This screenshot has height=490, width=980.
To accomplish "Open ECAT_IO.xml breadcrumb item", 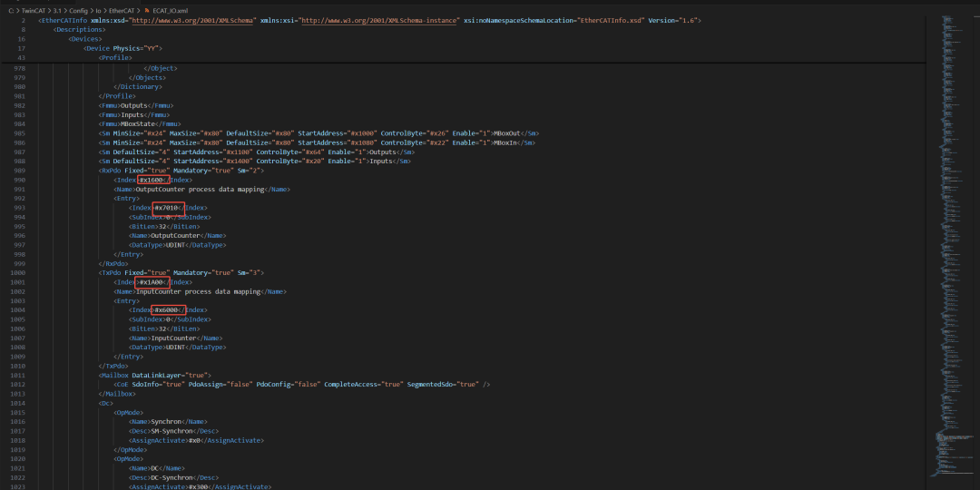I will click(x=170, y=10).
